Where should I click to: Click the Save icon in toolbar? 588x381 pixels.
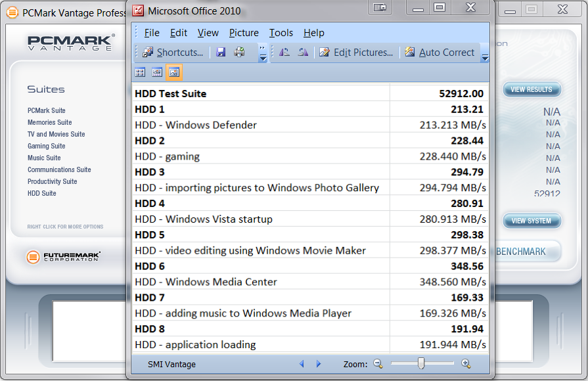(x=221, y=53)
